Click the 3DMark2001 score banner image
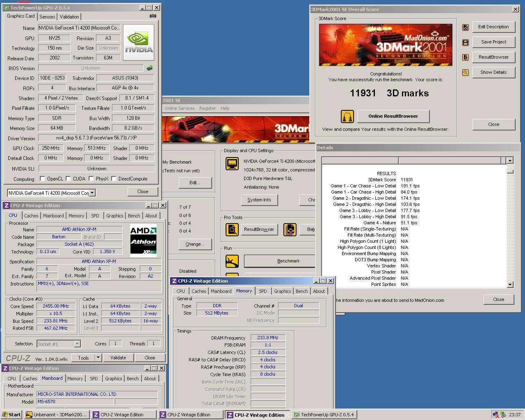The height and width of the screenshot is (420, 525). tap(386, 45)
